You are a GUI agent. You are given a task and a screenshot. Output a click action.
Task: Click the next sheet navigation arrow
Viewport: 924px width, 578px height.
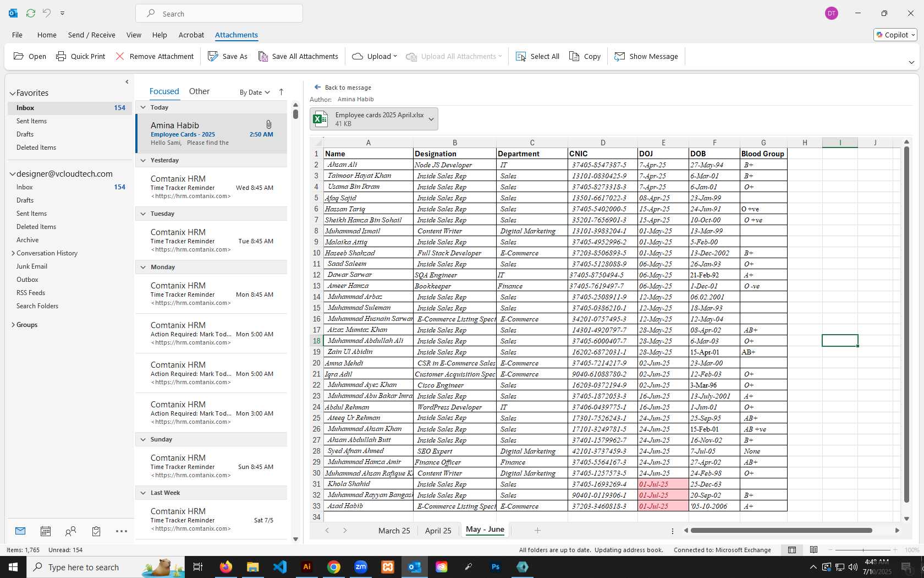345,530
